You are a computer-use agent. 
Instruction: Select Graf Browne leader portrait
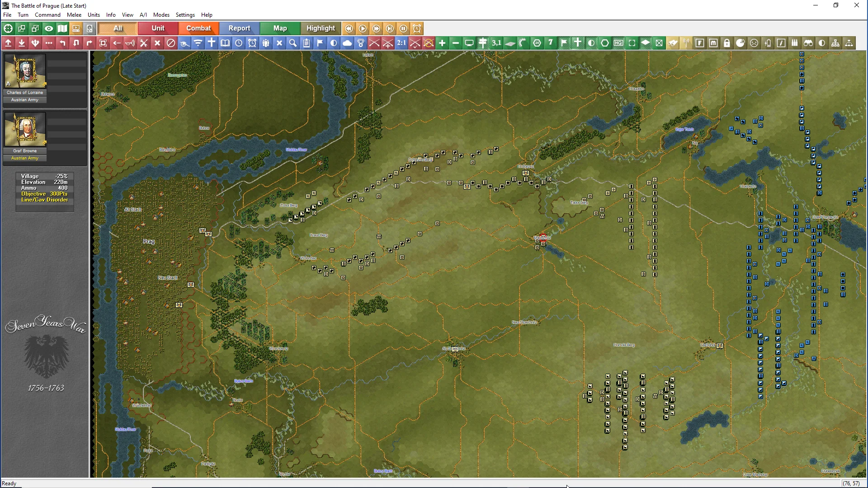[x=25, y=130]
